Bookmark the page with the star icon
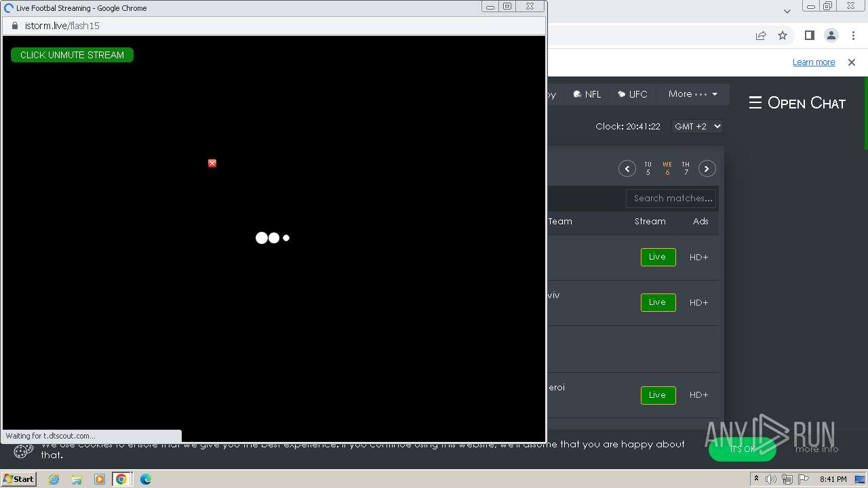Viewport: 868px width, 488px height. 783,35
